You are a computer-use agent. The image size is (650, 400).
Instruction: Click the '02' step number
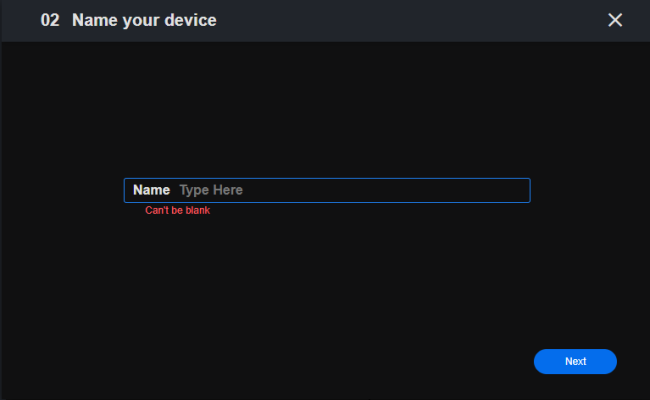(x=50, y=20)
